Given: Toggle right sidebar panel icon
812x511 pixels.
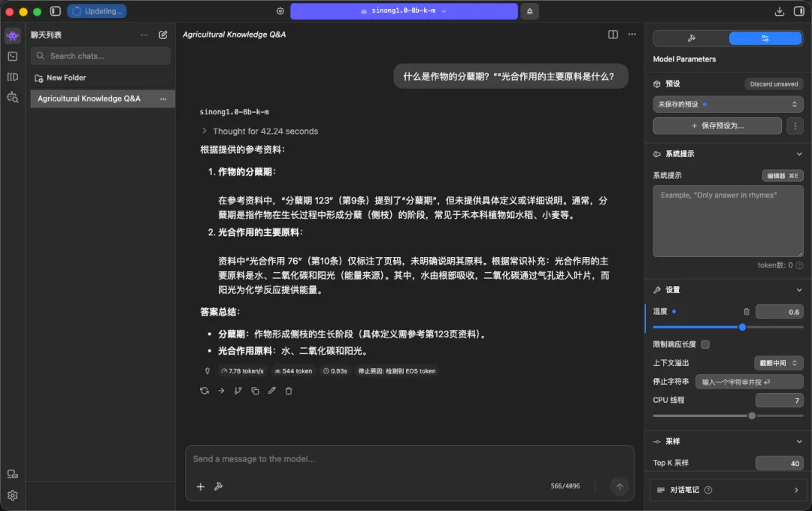Looking at the screenshot, I should [x=799, y=11].
